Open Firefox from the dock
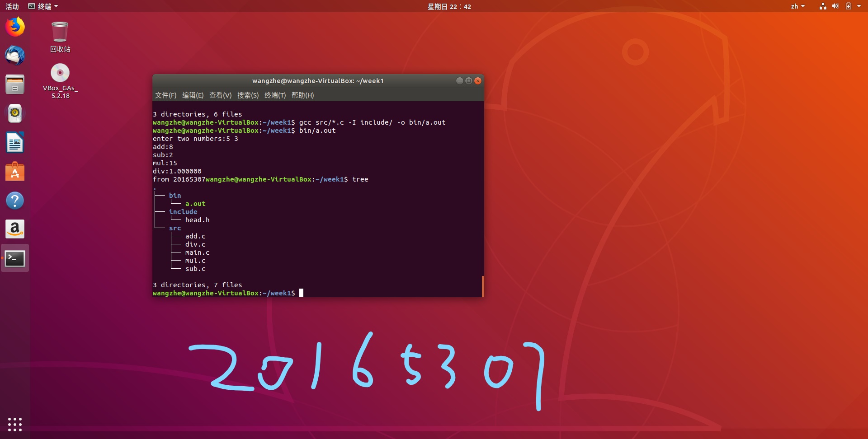The width and height of the screenshot is (868, 439). click(x=15, y=27)
